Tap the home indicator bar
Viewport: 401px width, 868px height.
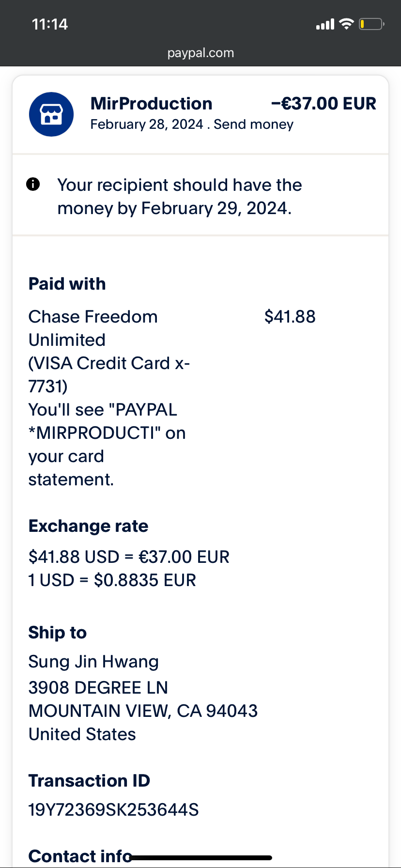(x=200, y=857)
